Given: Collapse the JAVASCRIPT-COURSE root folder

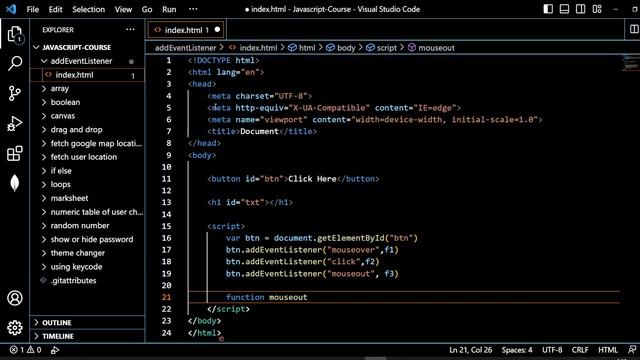Looking at the screenshot, I should click(87, 47).
